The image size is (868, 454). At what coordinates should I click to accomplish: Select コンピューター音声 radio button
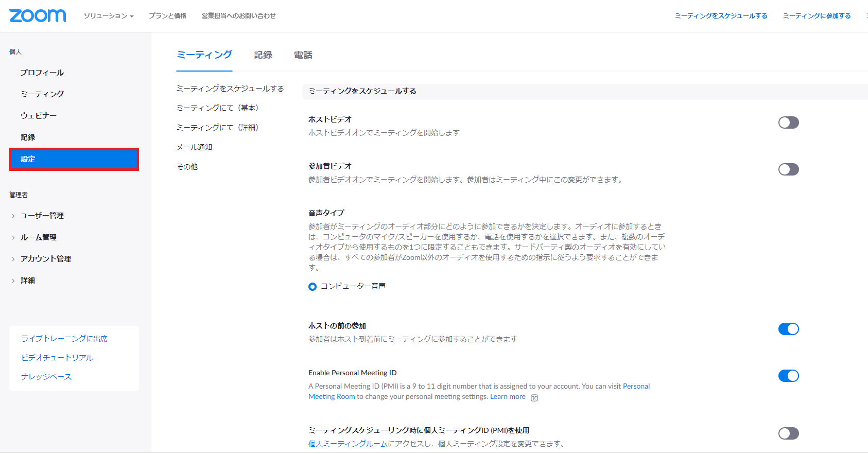[313, 287]
